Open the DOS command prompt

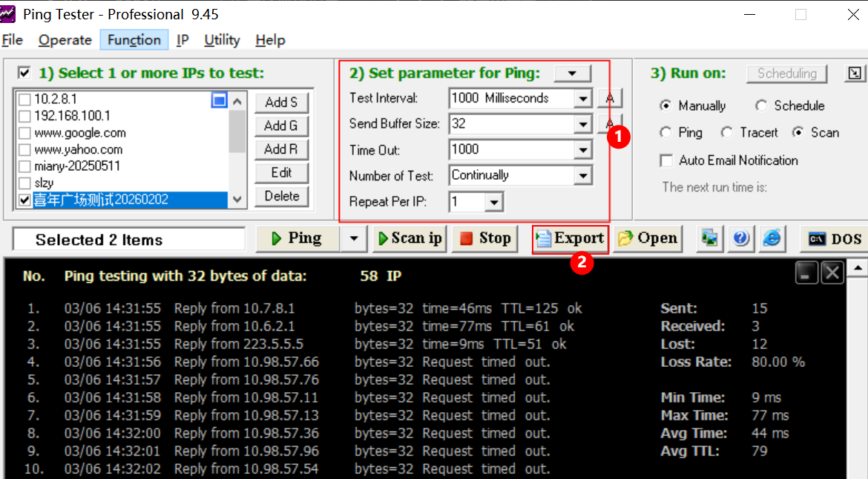click(835, 239)
